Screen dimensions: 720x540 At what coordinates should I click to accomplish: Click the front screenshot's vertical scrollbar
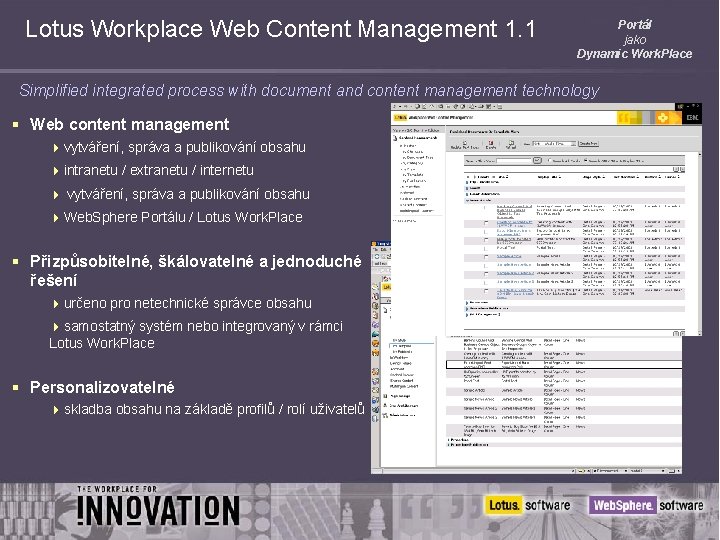(x=699, y=243)
